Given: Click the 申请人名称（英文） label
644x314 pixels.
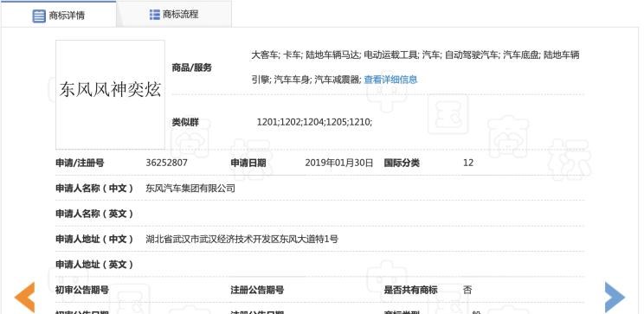Looking at the screenshot, I should pos(94,214).
